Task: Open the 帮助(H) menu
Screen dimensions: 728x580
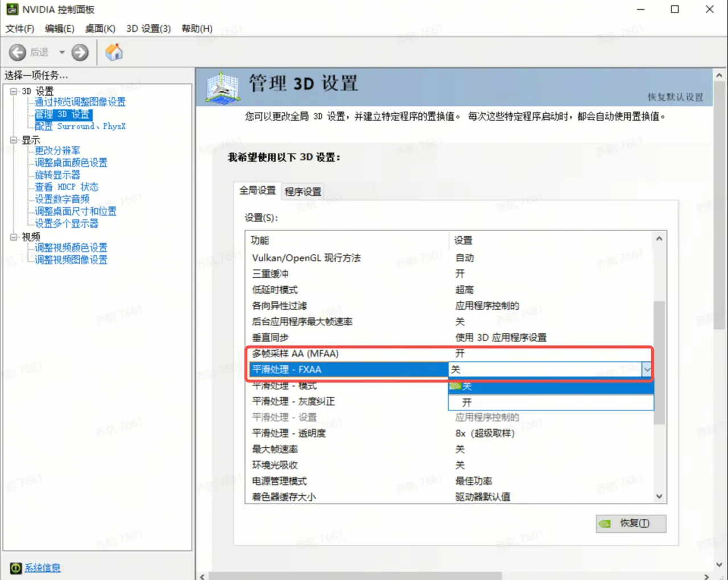Action: [197, 28]
